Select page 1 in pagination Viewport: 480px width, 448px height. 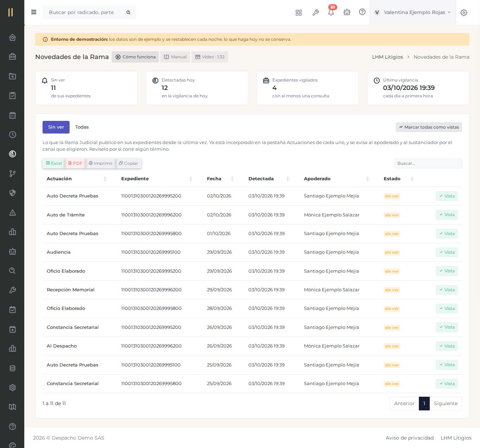424,403
